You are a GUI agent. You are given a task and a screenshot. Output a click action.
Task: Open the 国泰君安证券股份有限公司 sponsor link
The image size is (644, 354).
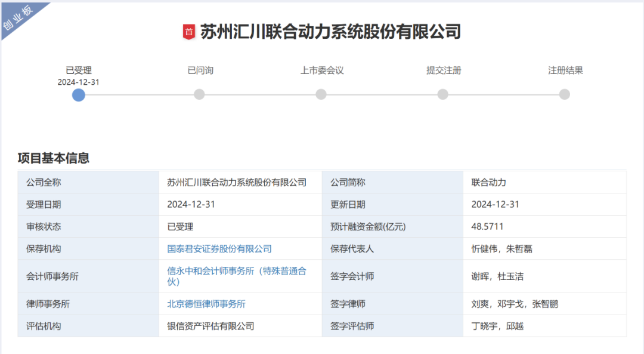(220, 248)
